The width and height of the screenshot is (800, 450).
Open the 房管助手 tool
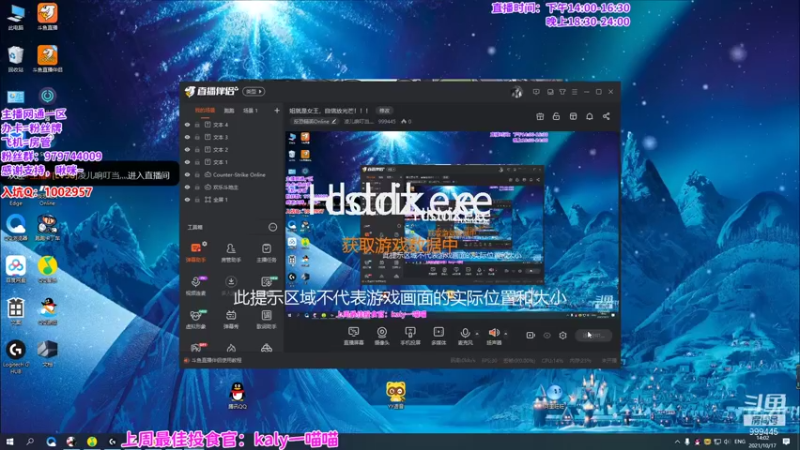(231, 252)
